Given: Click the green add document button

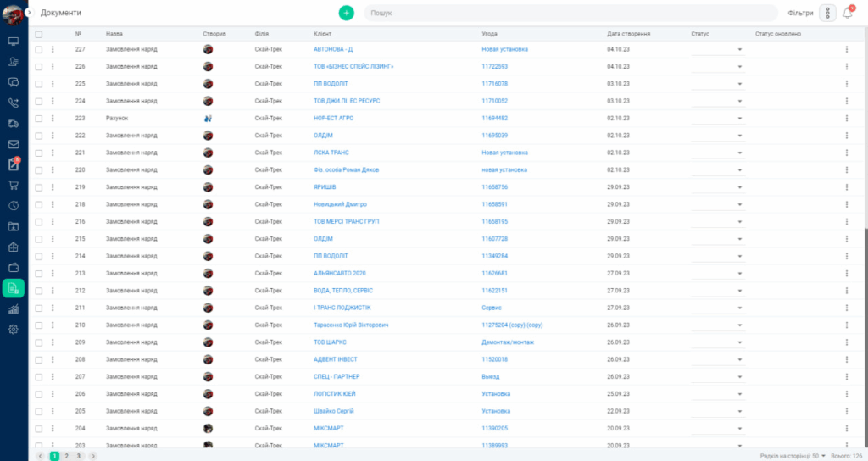Looking at the screenshot, I should 346,13.
